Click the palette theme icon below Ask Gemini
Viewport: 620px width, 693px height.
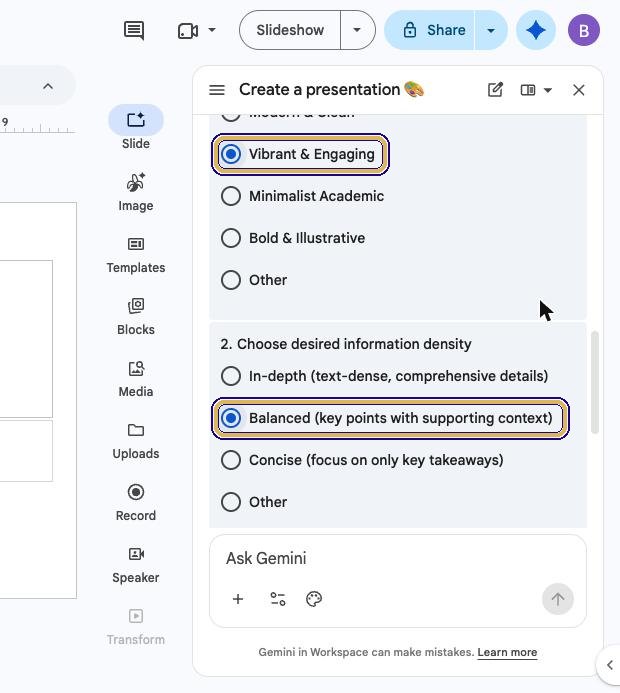point(314,599)
